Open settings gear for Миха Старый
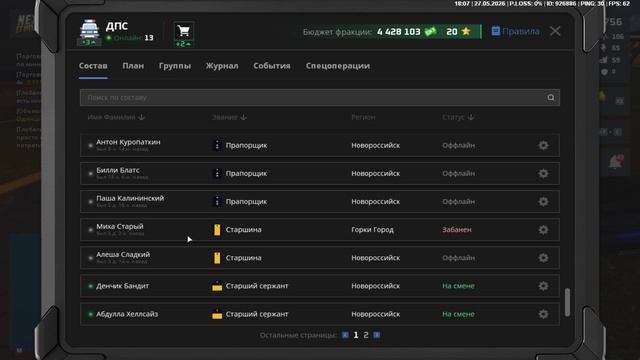 click(543, 230)
